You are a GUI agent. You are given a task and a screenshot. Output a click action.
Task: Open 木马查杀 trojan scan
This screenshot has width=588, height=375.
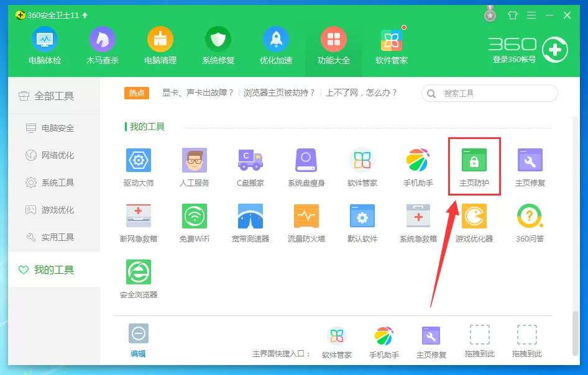[x=103, y=46]
